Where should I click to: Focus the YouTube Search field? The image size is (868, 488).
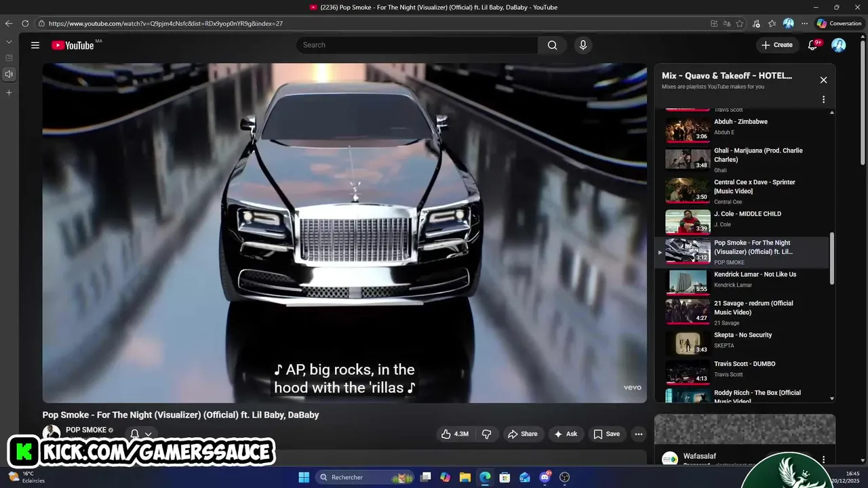pos(417,45)
